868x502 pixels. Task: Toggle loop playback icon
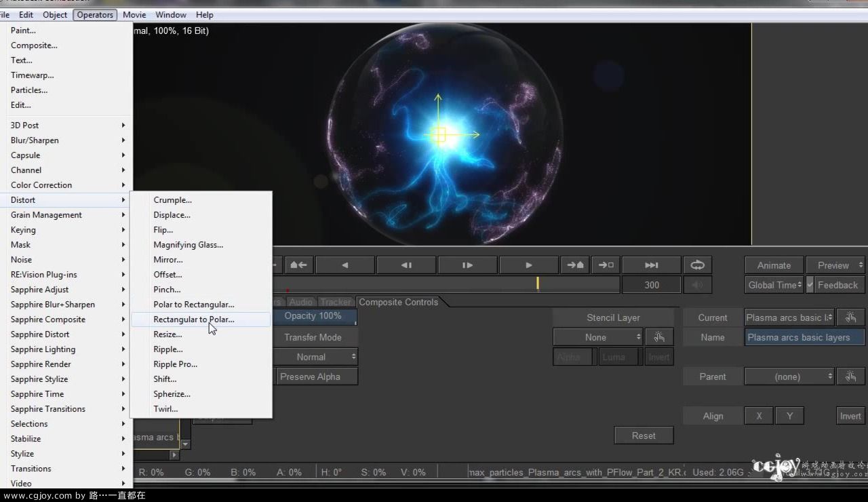tap(697, 265)
